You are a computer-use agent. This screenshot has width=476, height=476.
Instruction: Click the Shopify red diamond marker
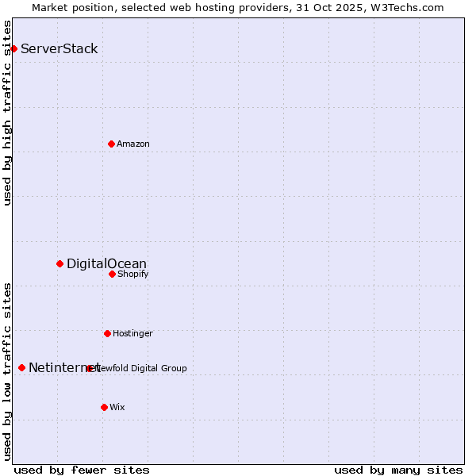point(112,274)
